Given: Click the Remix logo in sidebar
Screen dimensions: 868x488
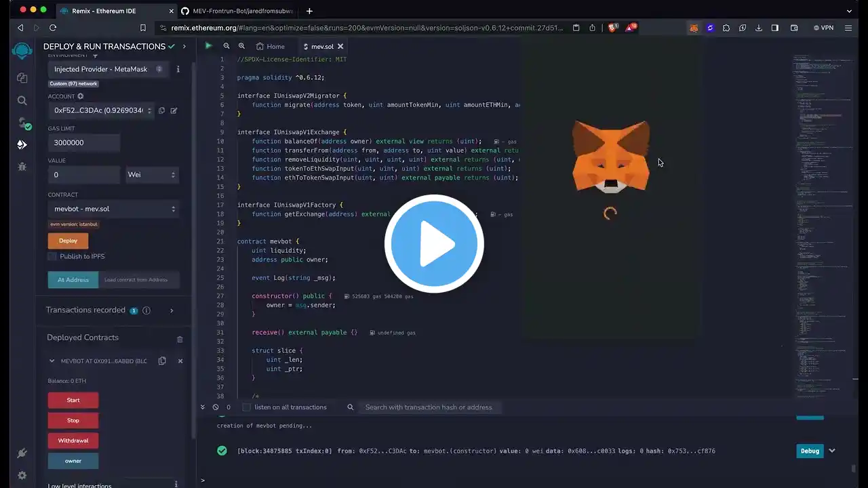Looking at the screenshot, I should [x=22, y=51].
